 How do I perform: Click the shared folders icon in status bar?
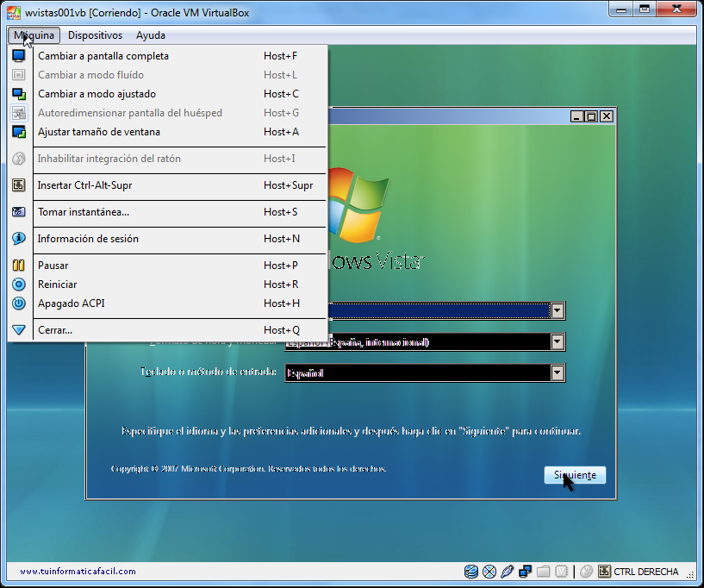(543, 572)
